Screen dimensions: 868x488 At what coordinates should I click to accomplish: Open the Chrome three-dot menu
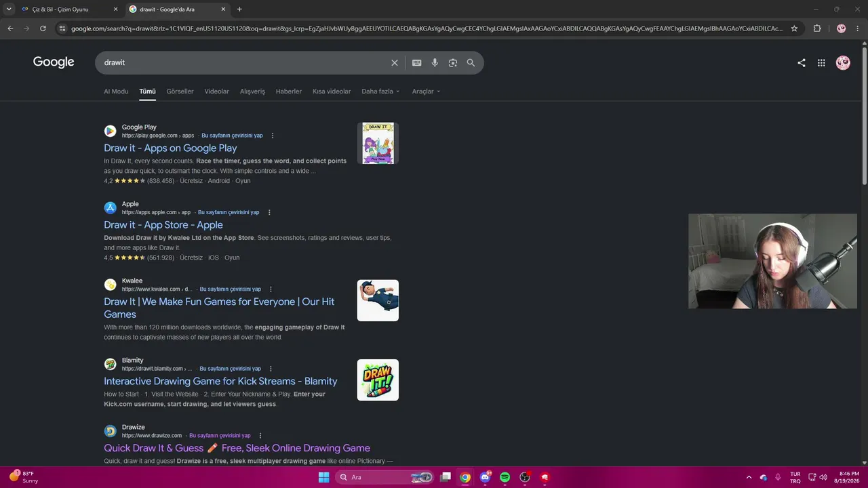858,28
